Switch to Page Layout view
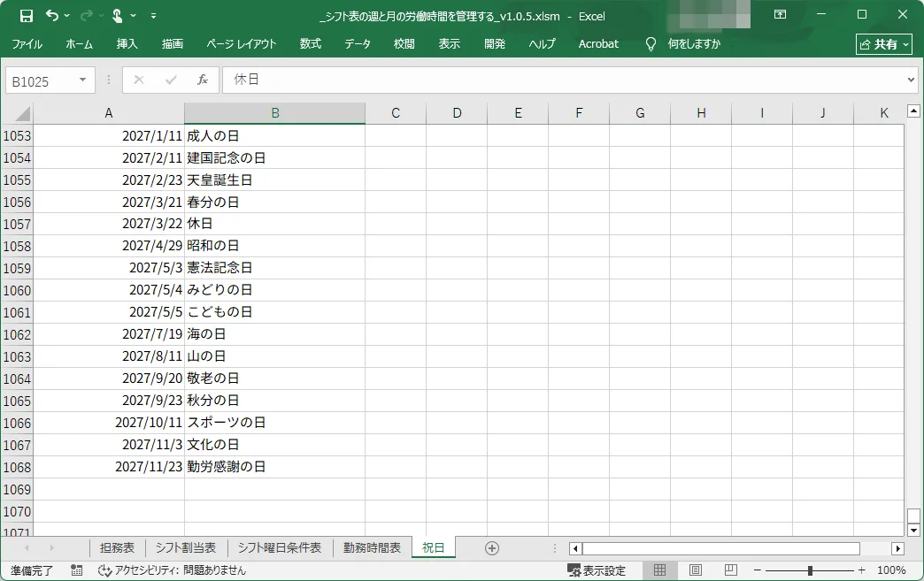 click(x=695, y=570)
